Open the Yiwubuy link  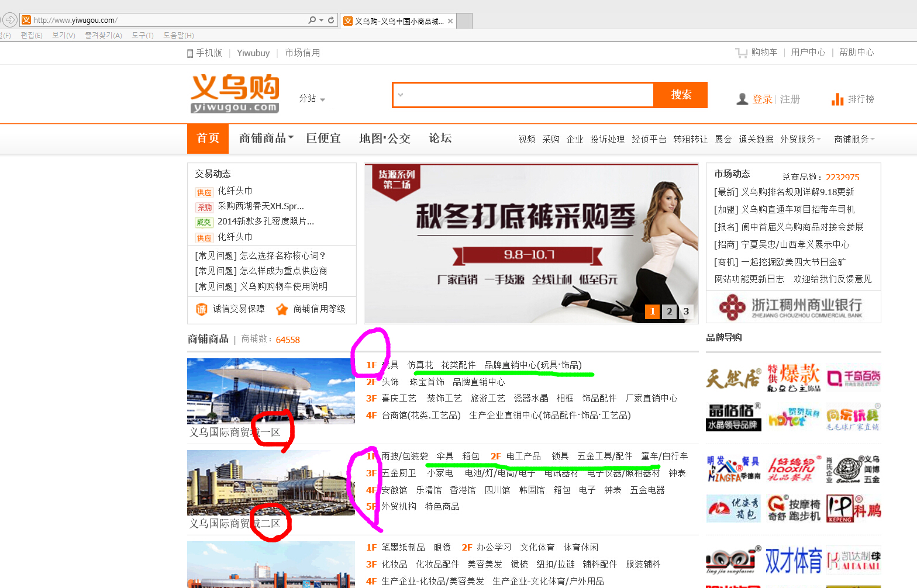click(x=253, y=53)
